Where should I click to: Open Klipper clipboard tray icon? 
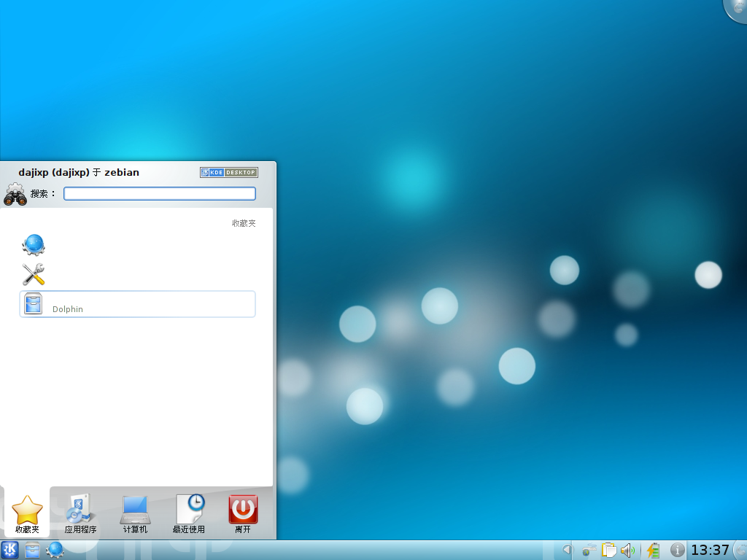tap(609, 550)
